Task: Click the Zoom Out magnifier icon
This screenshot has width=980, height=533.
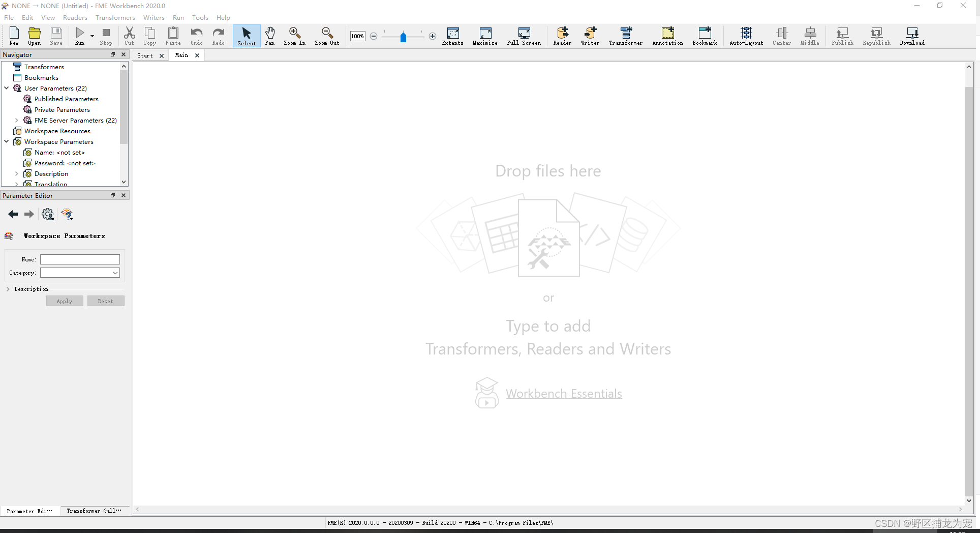Action: point(327,36)
